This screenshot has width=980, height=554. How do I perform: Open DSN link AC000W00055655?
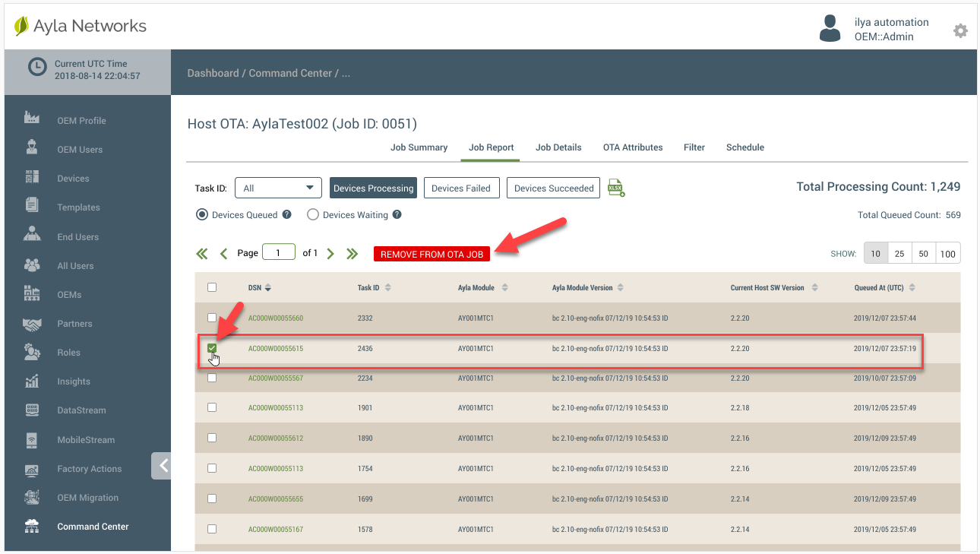click(276, 499)
